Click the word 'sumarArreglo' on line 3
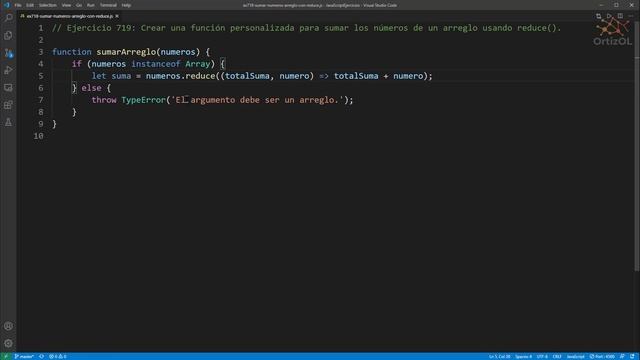This screenshot has width=640, height=360. pos(126,52)
